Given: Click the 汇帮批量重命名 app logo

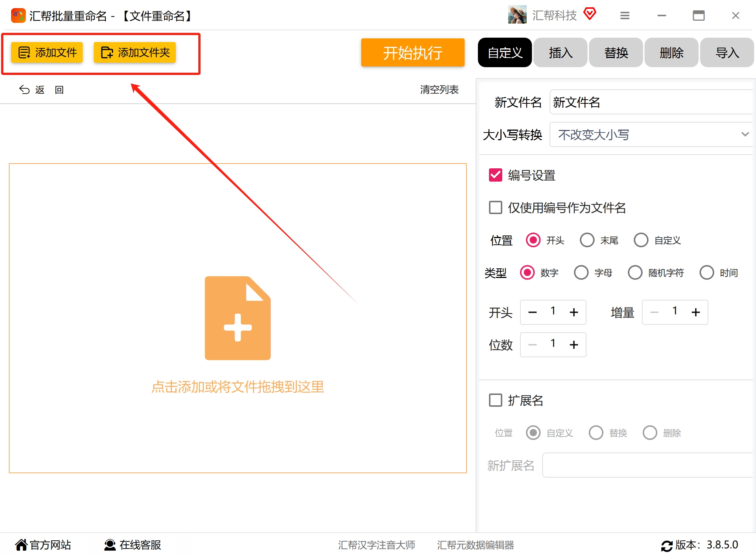Looking at the screenshot, I should [x=18, y=16].
